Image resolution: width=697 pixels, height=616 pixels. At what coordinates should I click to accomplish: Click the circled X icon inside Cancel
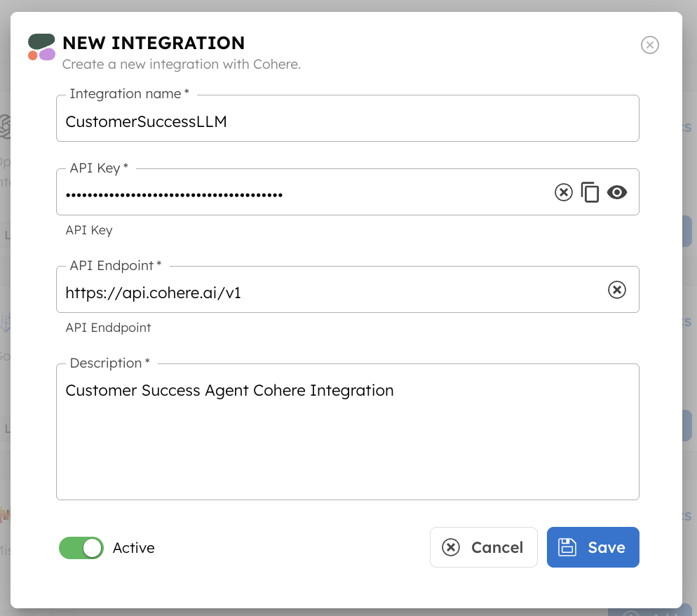point(452,547)
